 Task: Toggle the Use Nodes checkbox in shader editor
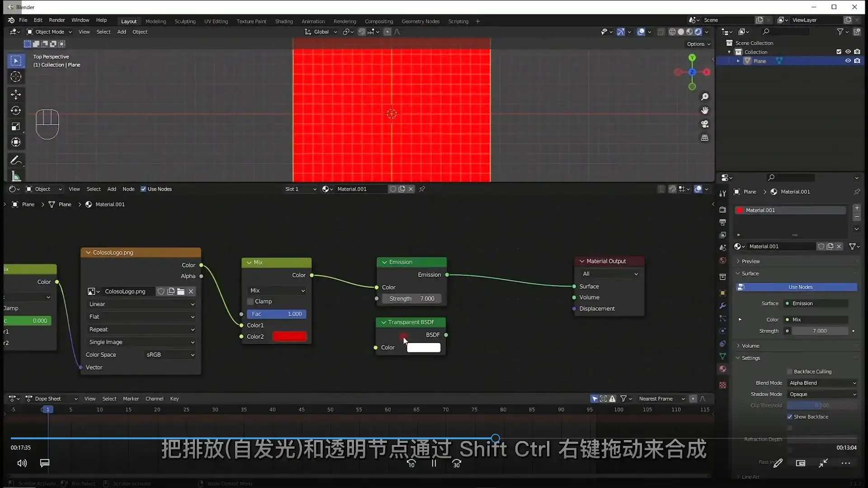click(x=144, y=189)
